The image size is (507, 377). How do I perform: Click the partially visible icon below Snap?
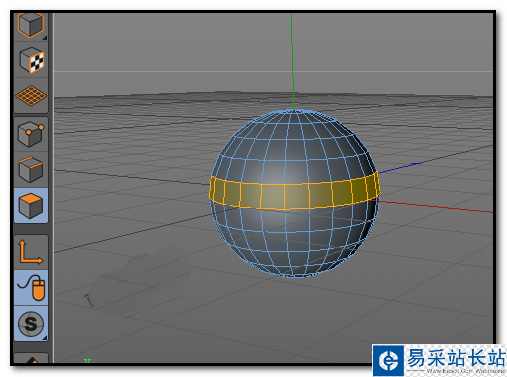point(31,359)
